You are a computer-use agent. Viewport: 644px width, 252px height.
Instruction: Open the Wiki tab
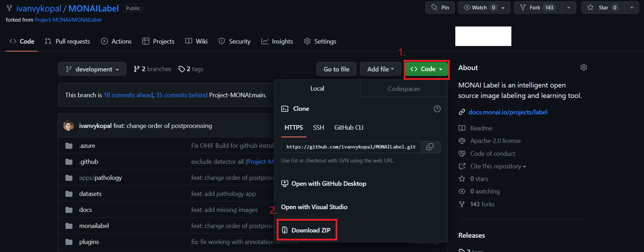click(196, 41)
